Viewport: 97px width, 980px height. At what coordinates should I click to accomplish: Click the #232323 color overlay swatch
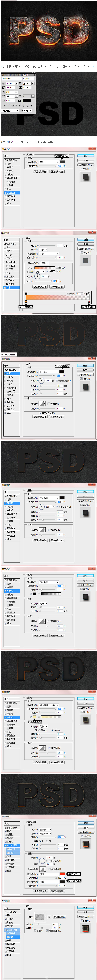62,162
